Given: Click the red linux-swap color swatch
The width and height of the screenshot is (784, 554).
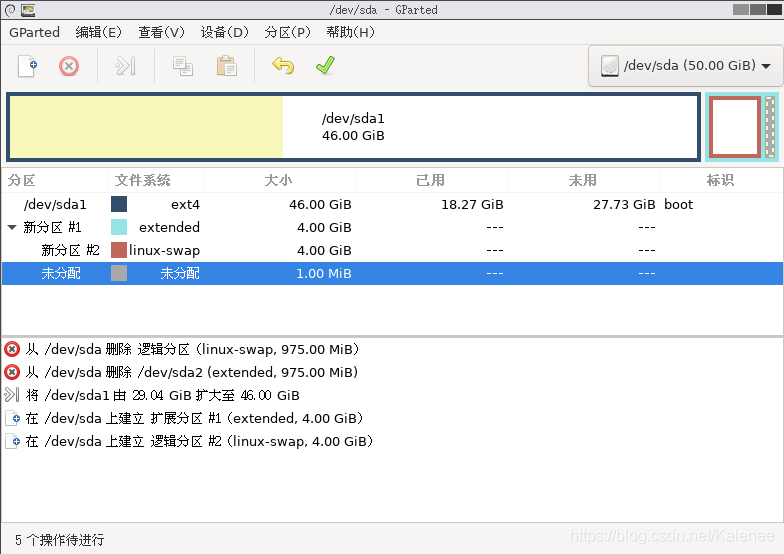Looking at the screenshot, I should coord(119,250).
